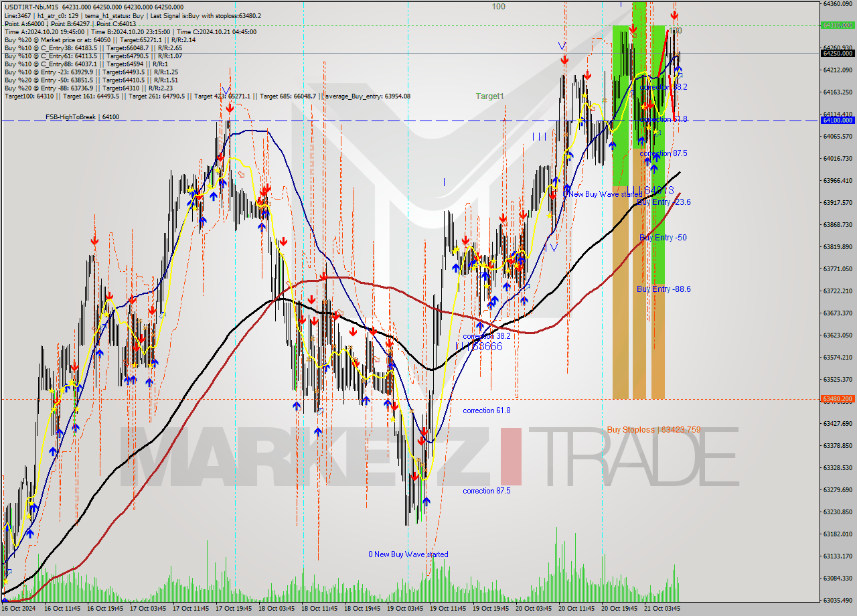Click the 63623.050 price axis value
The image size is (857, 616).
838,335
